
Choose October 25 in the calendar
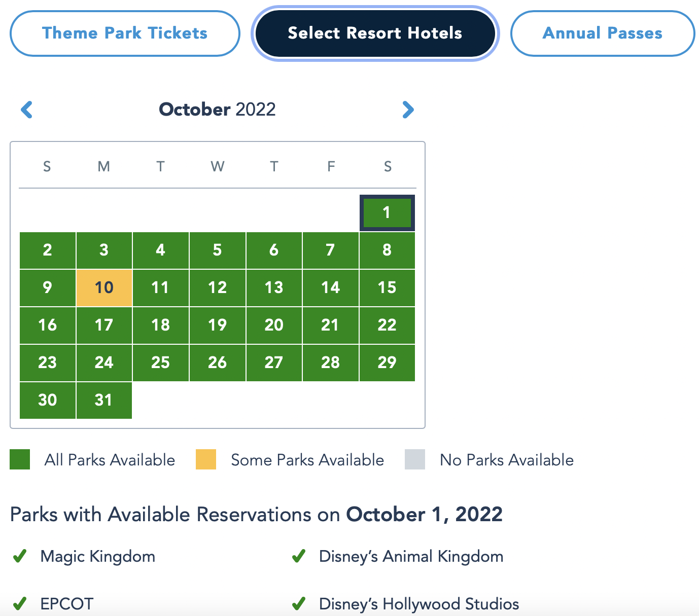click(161, 363)
